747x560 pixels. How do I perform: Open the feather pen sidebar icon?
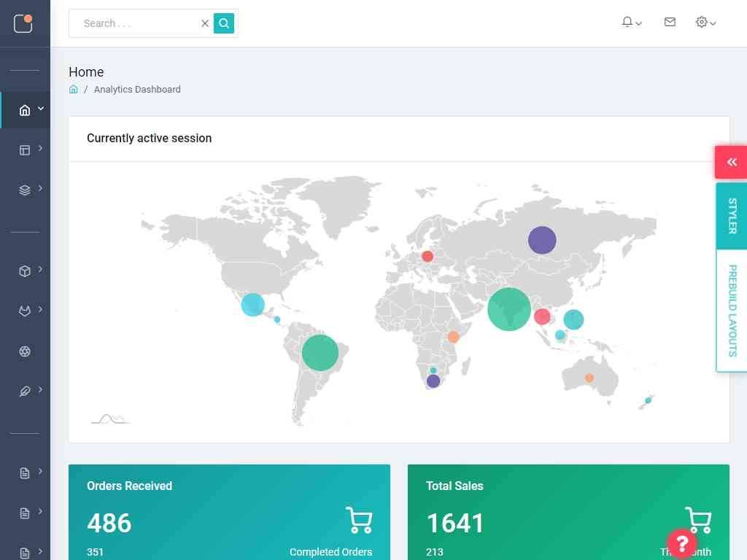click(25, 392)
